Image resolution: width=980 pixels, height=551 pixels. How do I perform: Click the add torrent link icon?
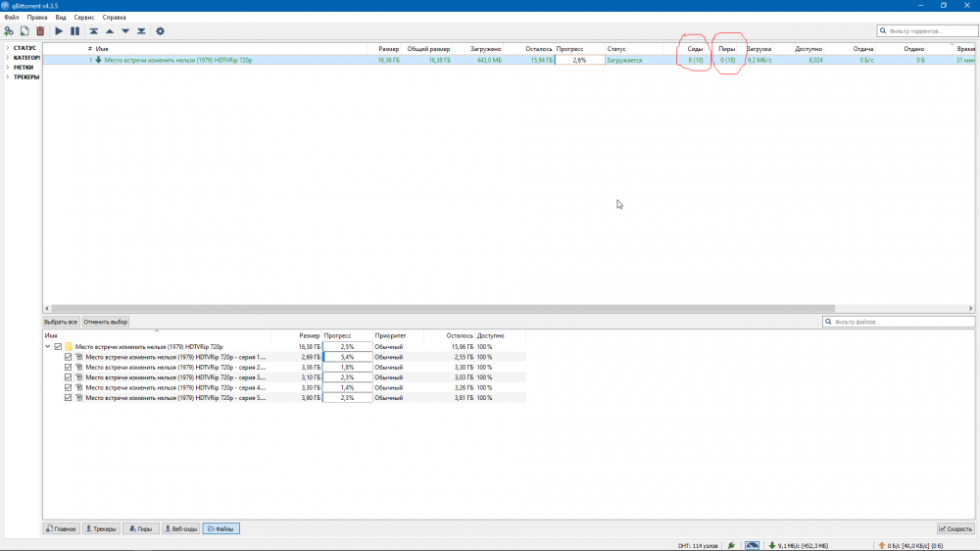[x=9, y=31]
